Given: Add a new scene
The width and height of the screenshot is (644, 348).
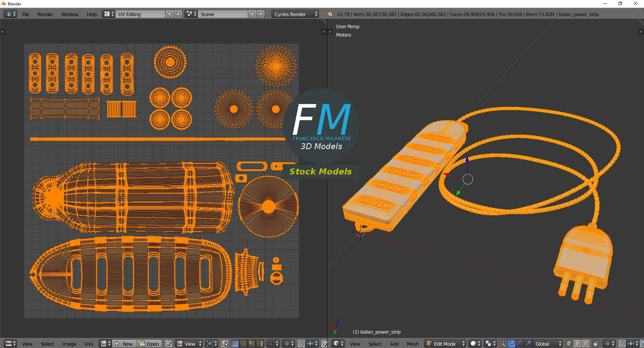Looking at the screenshot, I should pyautogui.click(x=252, y=14).
